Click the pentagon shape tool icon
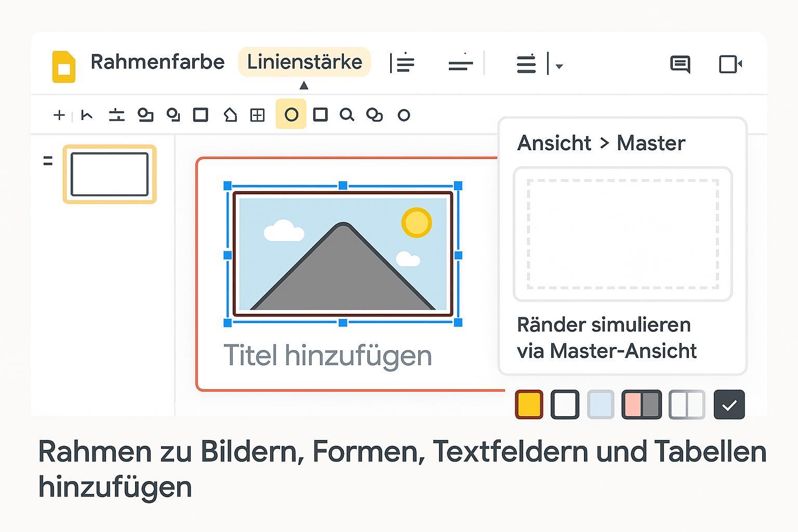The height and width of the screenshot is (532, 798). pos(230,115)
